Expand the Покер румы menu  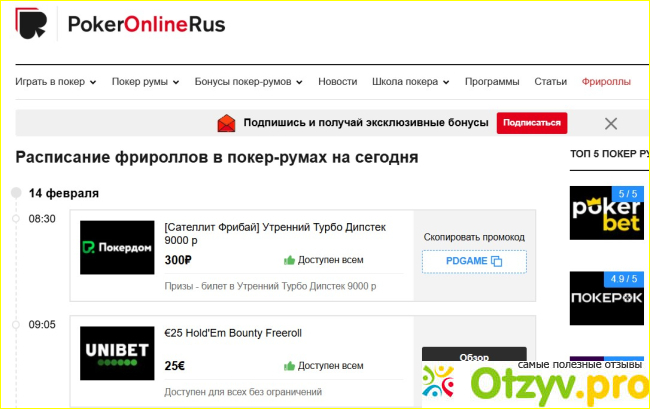145,82
